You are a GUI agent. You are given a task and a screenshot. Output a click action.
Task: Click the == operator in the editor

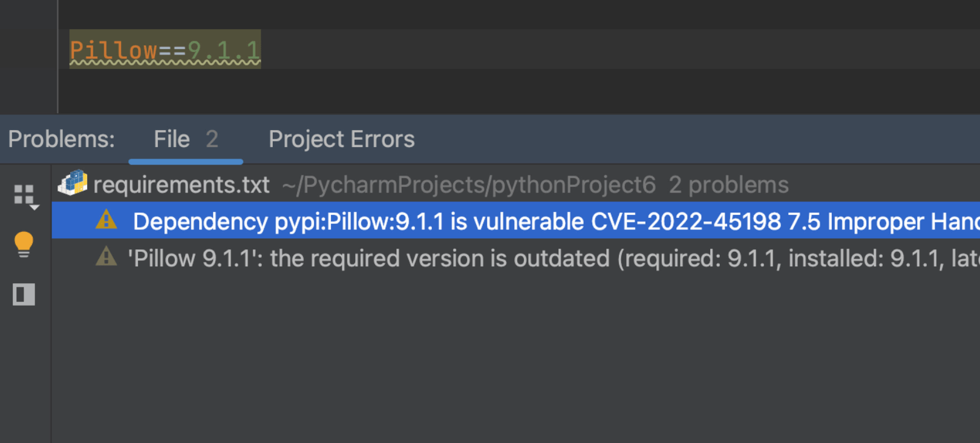click(172, 50)
